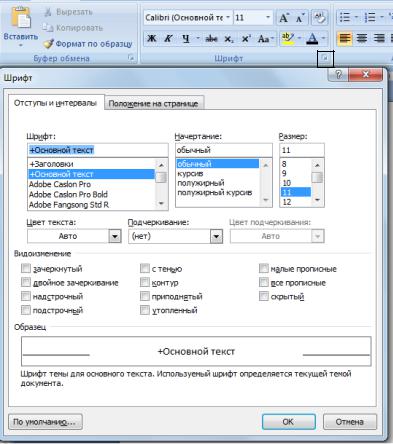Expand the underline style arrow in ribbon
The image size is (393, 444).
click(x=198, y=39)
